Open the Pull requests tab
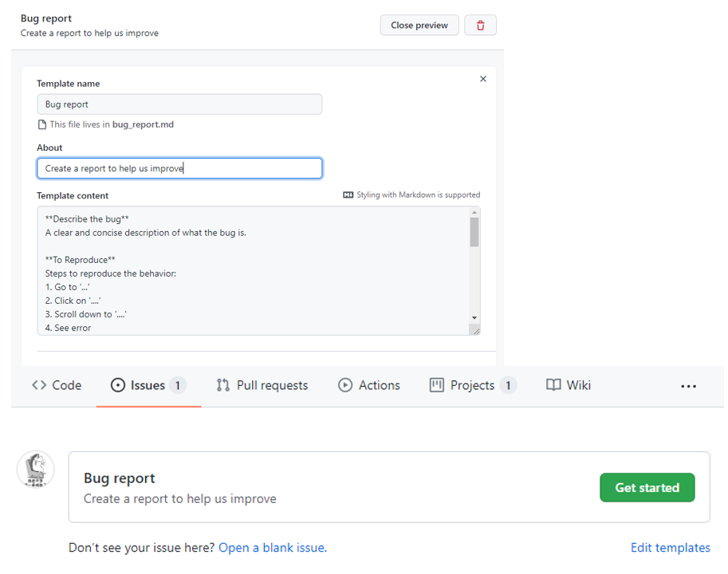The height and width of the screenshot is (574, 728). (262, 385)
